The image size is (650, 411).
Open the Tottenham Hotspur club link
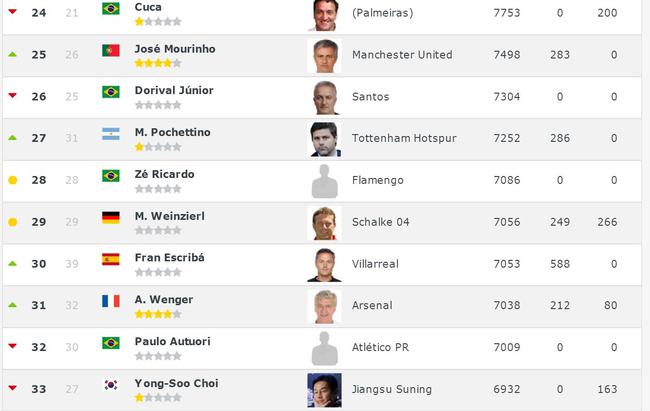click(404, 138)
